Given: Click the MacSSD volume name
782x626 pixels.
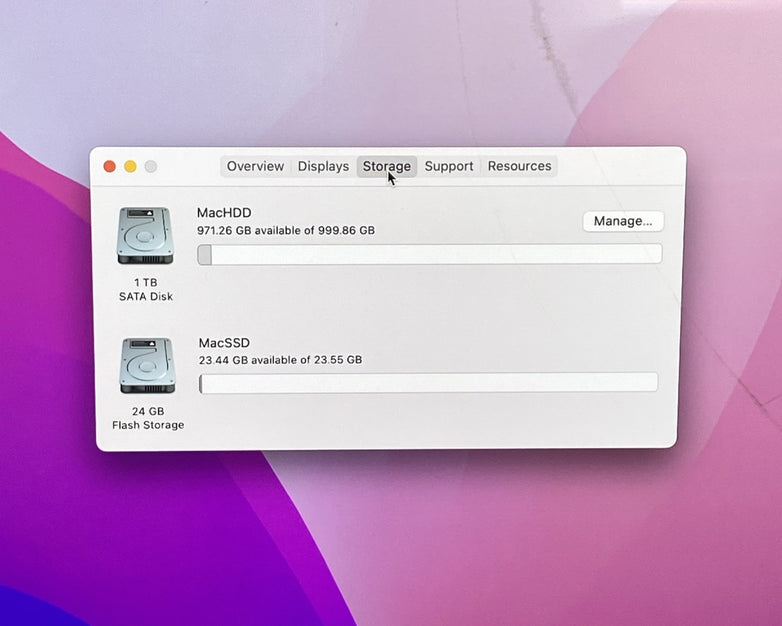Looking at the screenshot, I should [224, 343].
